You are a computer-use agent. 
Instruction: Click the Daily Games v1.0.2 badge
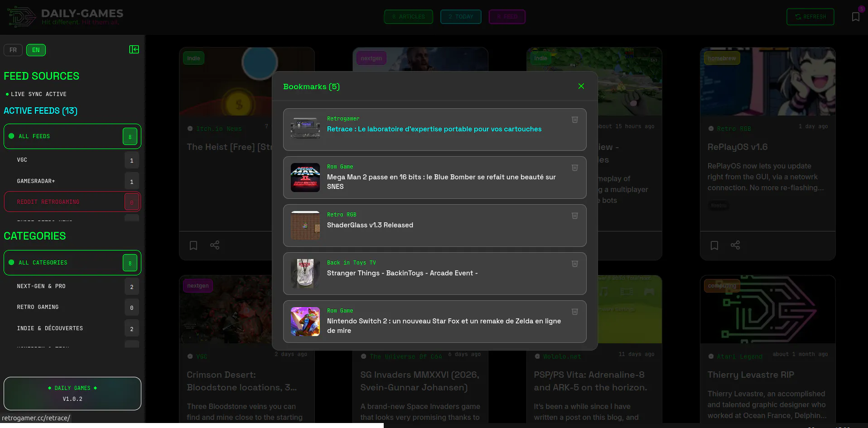point(72,394)
